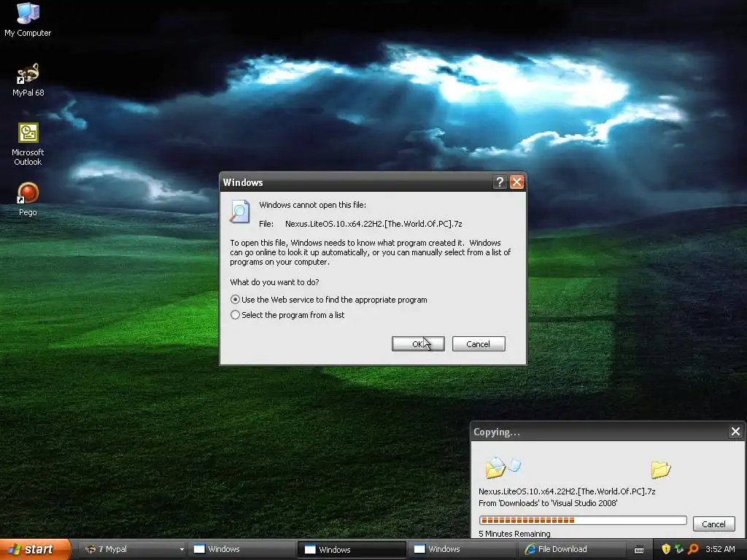This screenshot has width=747, height=560.
Task: Click the What do you want to do? text
Action: coord(274,282)
